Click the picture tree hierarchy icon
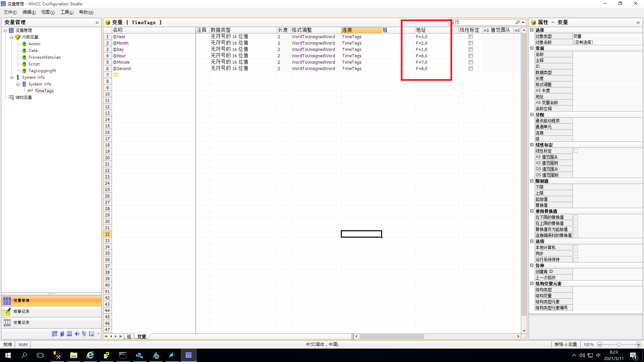644x362 pixels. pos(84,334)
